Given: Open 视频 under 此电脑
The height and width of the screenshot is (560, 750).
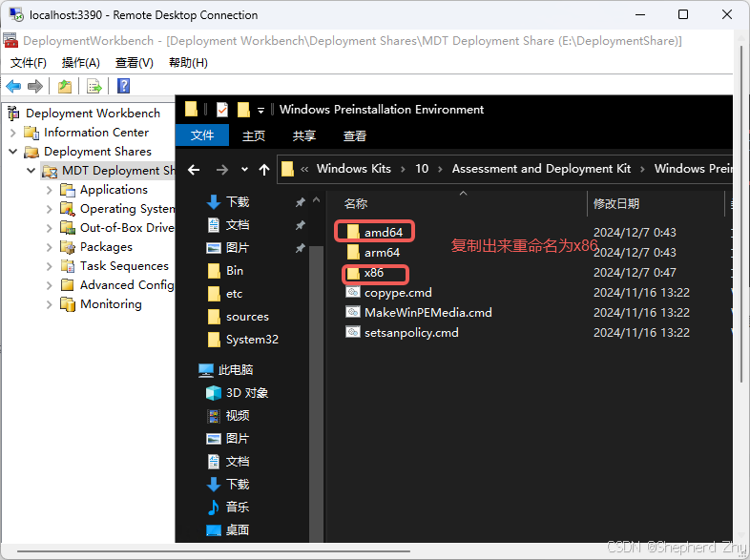Looking at the screenshot, I should (238, 416).
